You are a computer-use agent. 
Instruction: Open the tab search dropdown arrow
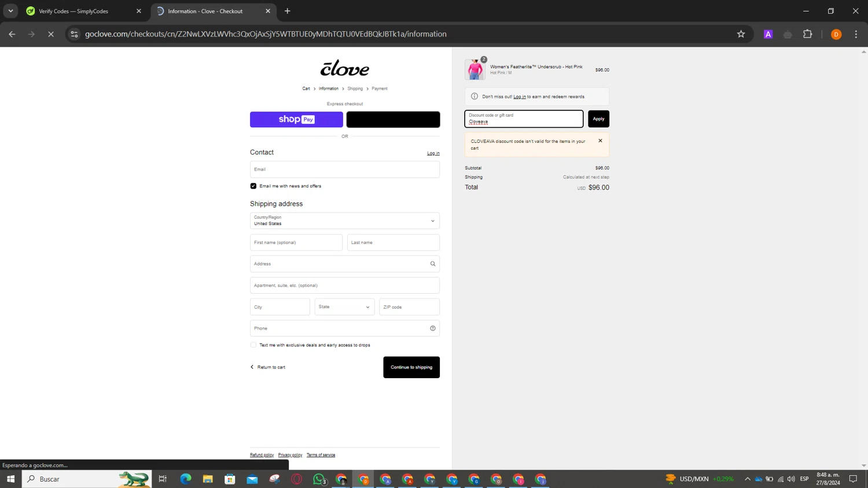pyautogui.click(x=10, y=11)
